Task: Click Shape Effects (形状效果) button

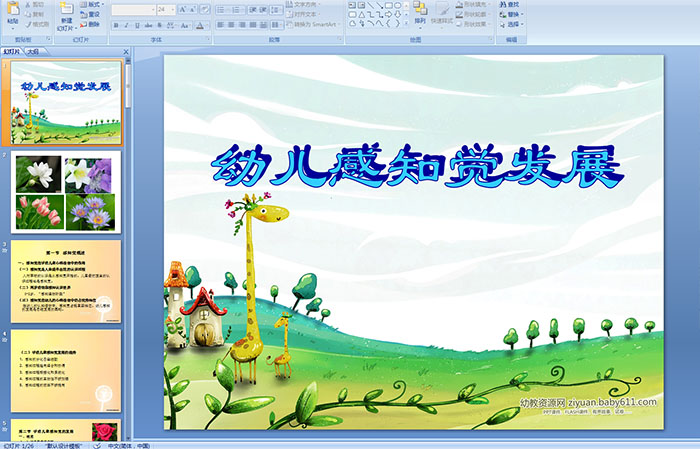Action: 474,24
